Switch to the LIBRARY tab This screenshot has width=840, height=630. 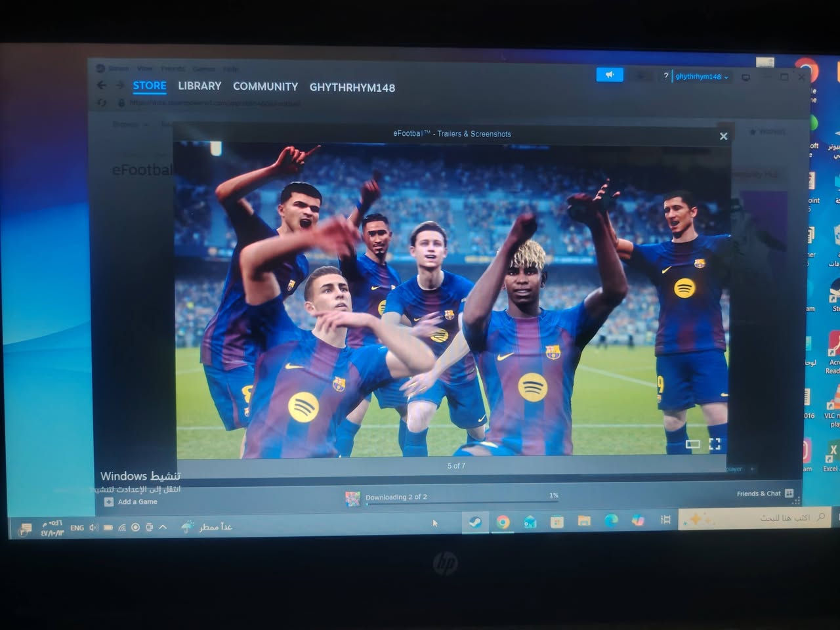pos(199,86)
